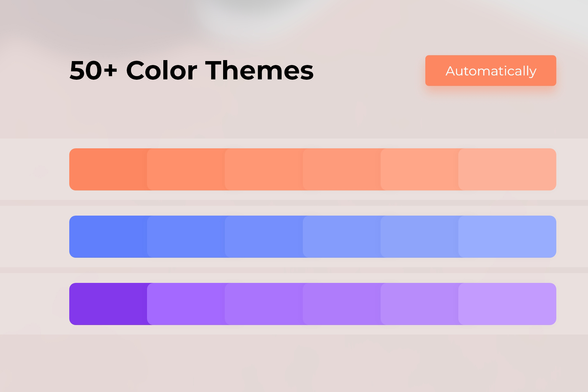Select the "50+ Color Themes" heading

pos(191,70)
